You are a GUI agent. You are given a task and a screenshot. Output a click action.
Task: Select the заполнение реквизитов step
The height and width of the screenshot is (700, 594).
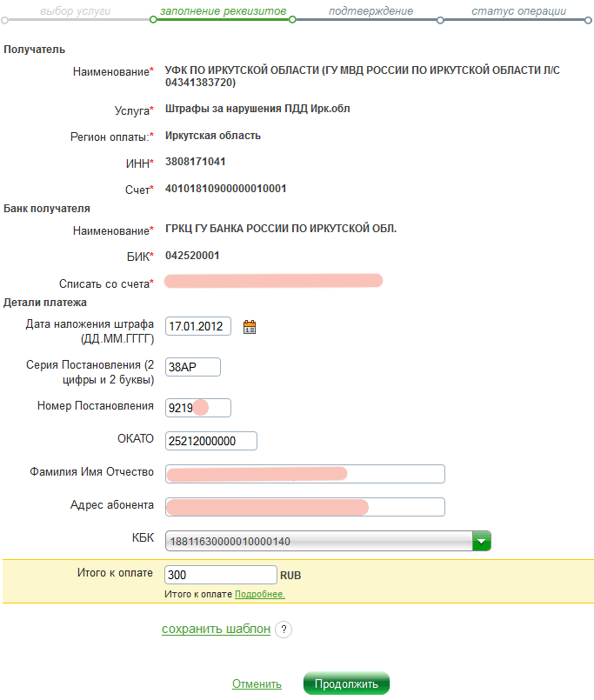tap(223, 12)
